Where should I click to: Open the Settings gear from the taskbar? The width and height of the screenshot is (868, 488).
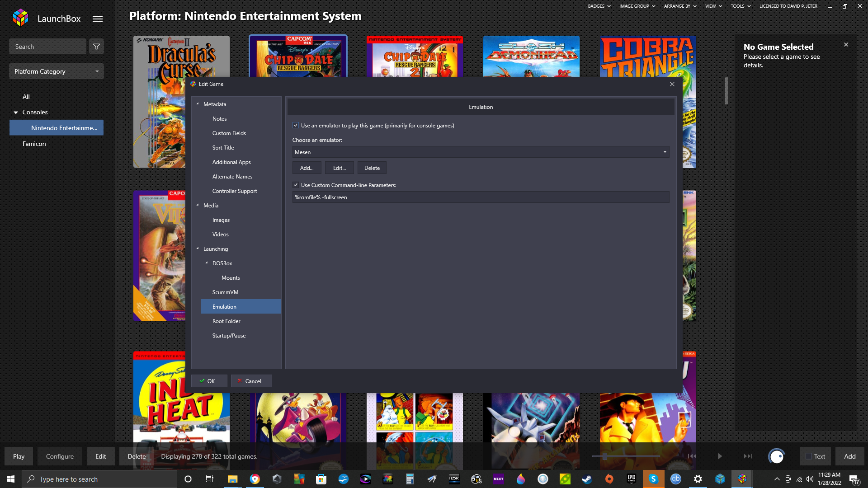698,479
